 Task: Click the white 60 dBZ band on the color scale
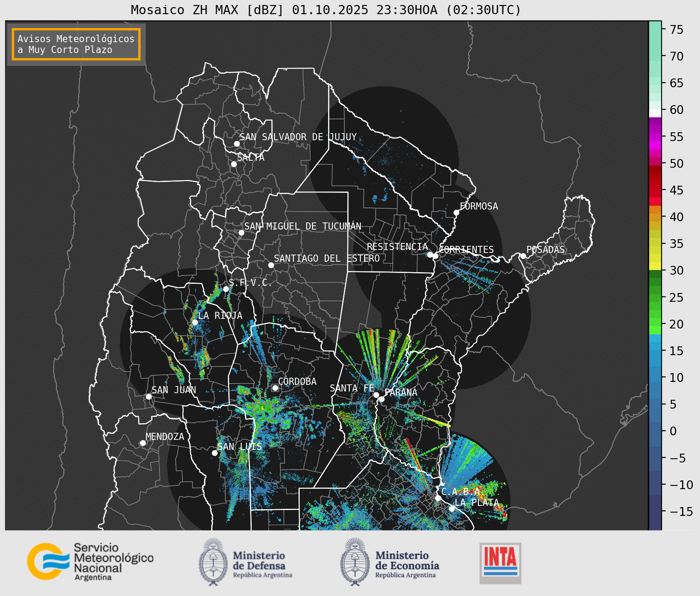[655, 113]
